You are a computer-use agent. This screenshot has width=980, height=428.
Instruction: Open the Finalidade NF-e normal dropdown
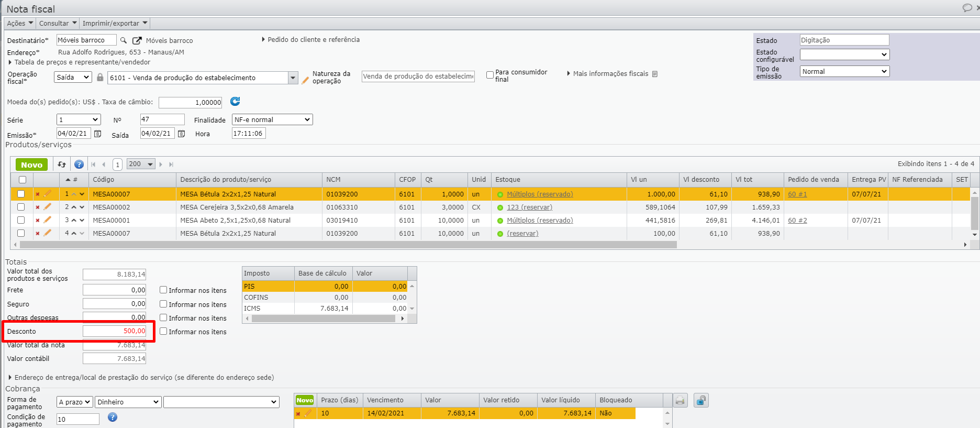click(272, 120)
